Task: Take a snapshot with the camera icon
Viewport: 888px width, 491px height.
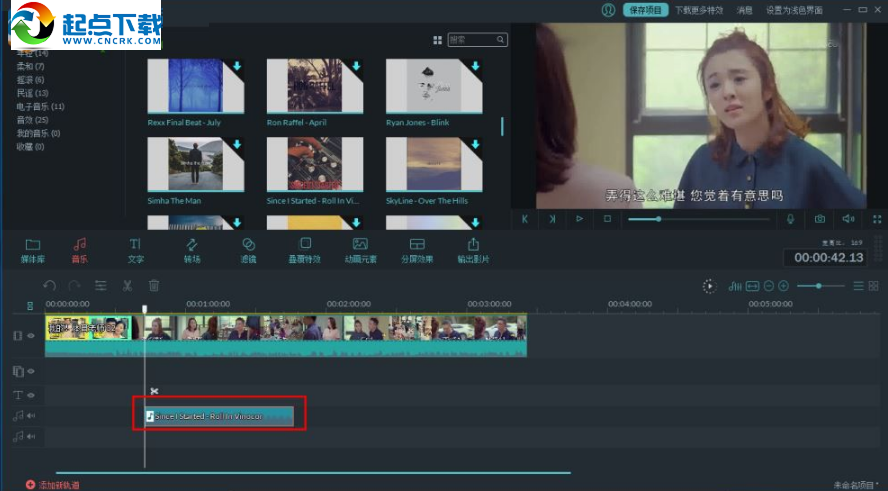Action: coord(819,219)
